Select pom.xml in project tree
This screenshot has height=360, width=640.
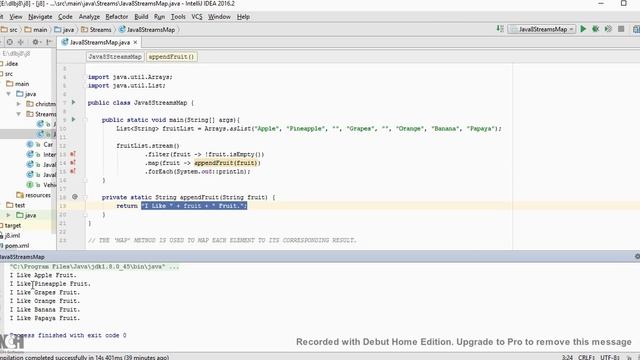coord(15,246)
